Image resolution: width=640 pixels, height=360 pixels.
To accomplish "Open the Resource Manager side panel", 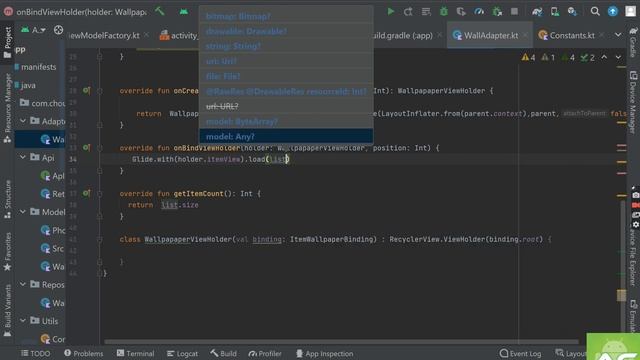I will [7, 108].
